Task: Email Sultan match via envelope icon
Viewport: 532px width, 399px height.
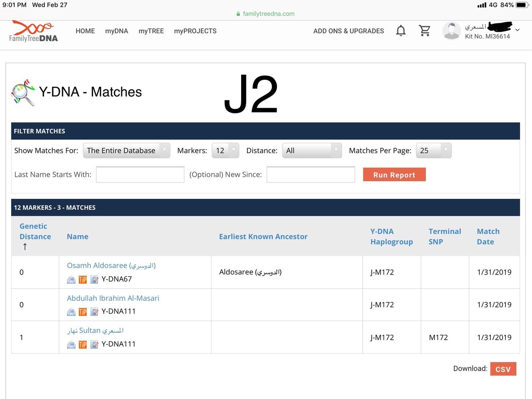Action: [71, 344]
